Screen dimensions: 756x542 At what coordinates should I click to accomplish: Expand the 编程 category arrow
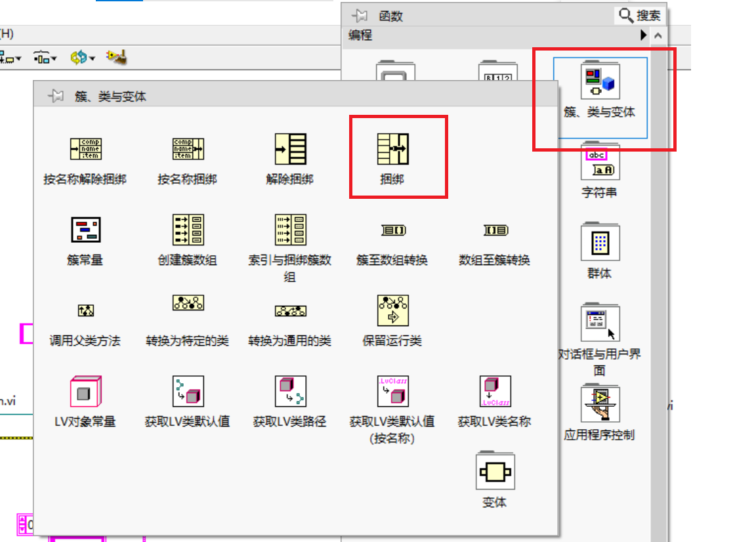click(x=644, y=35)
